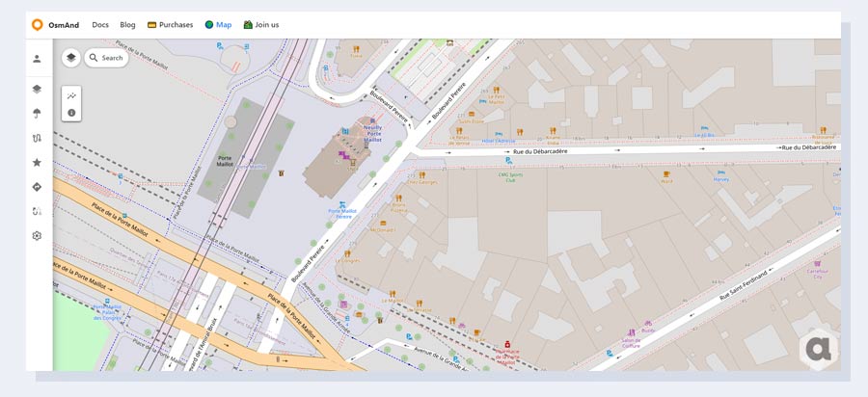Select the Salon de Coiffure hairdresser icon
The height and width of the screenshot is (397, 868).
point(632,332)
